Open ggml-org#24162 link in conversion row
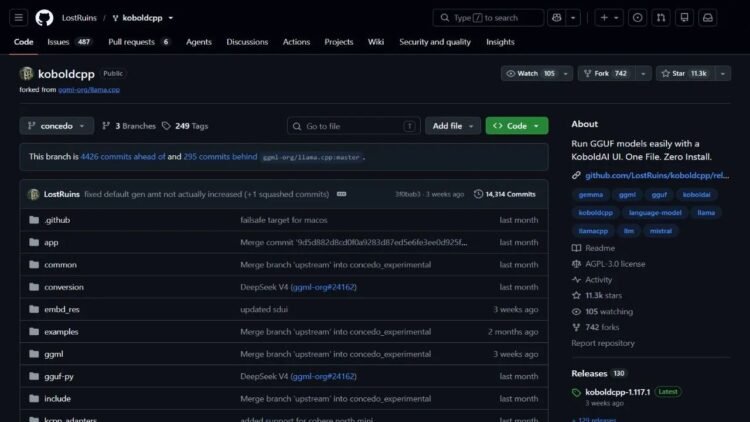 point(323,287)
